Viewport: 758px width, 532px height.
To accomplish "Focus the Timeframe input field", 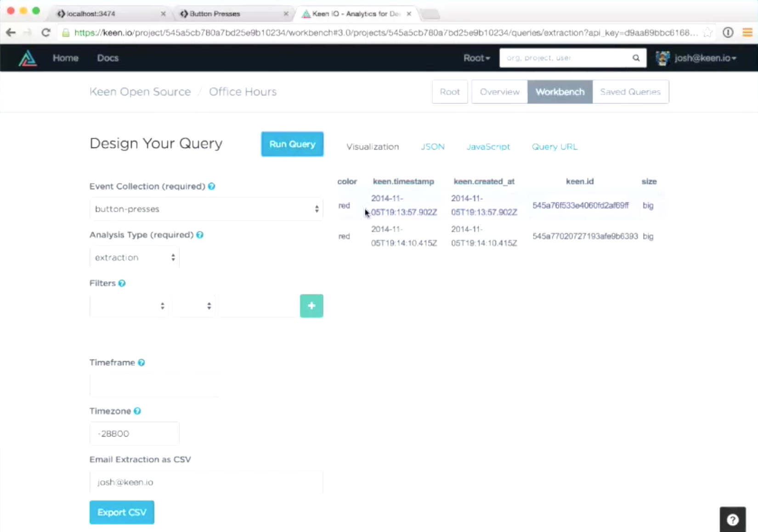I will point(154,385).
